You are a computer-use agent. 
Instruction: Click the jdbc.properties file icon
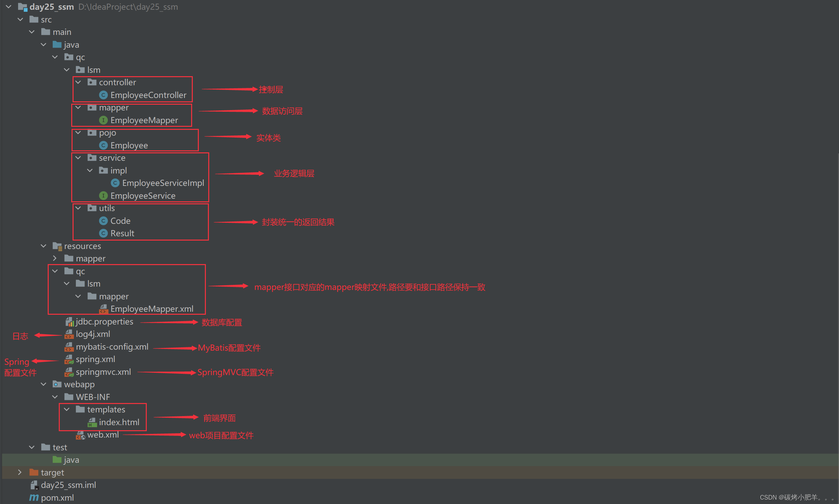point(69,321)
